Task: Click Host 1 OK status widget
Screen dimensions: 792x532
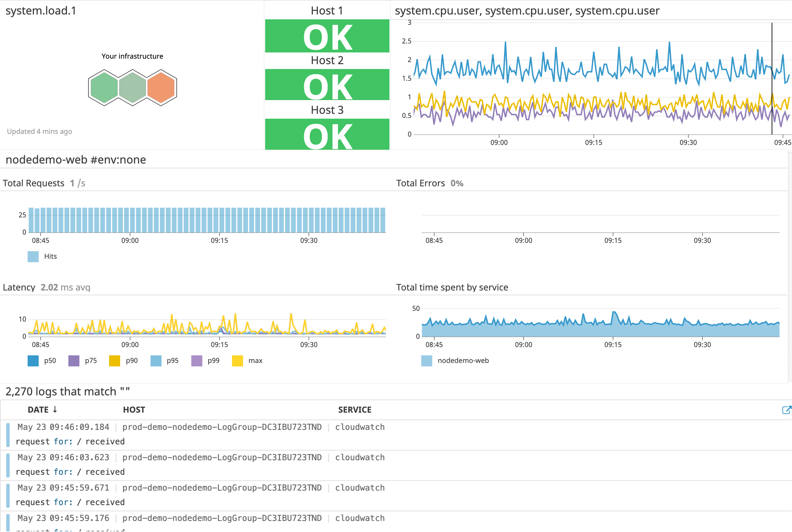Action: [327, 36]
